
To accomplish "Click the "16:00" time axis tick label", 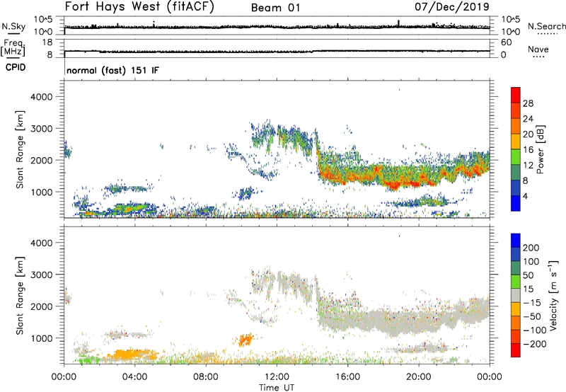I will pos(347,376).
